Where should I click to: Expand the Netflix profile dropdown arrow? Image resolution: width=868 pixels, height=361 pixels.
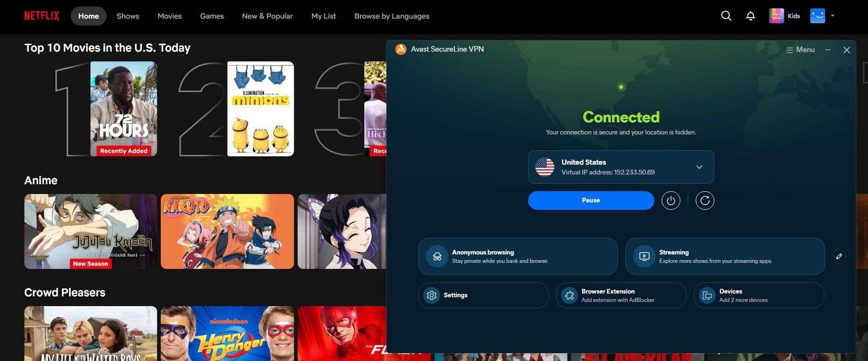[x=833, y=16]
